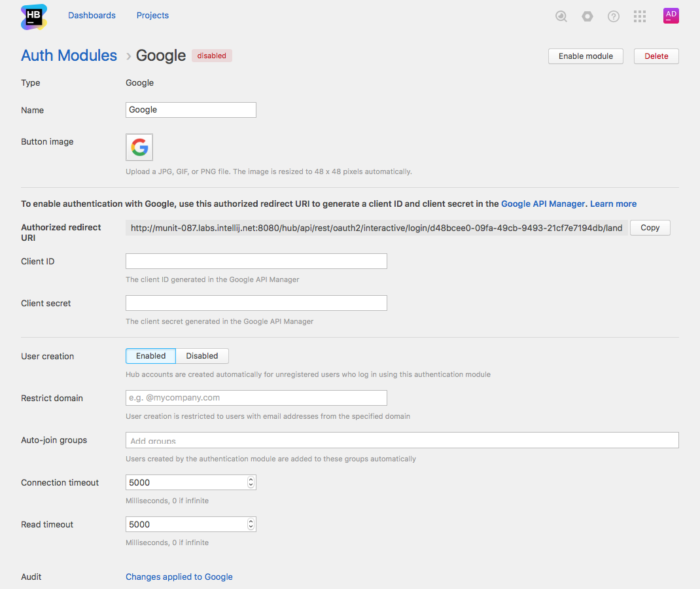
Task: Set User creation to Disabled
Action: tap(202, 356)
